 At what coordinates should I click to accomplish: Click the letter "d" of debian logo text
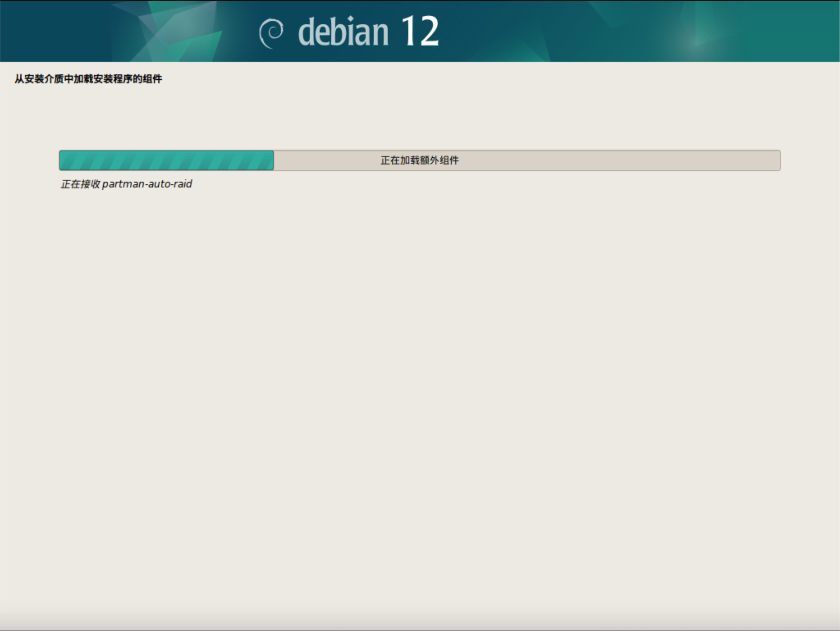click(306, 32)
